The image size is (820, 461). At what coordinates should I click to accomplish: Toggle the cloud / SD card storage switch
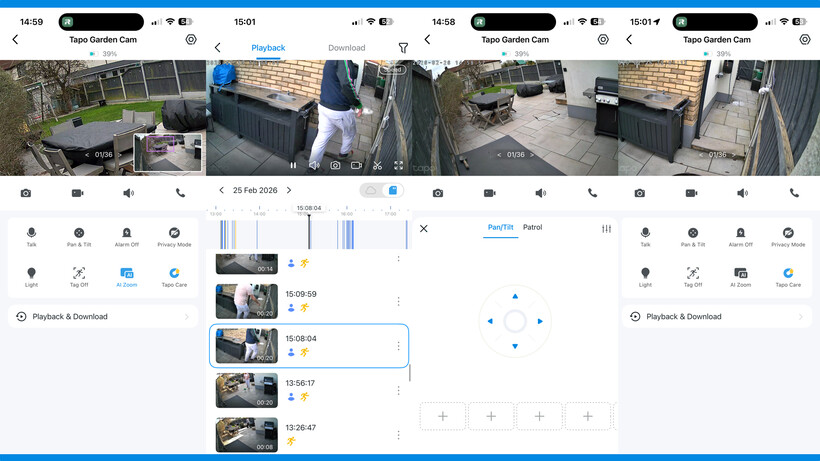[x=381, y=190]
